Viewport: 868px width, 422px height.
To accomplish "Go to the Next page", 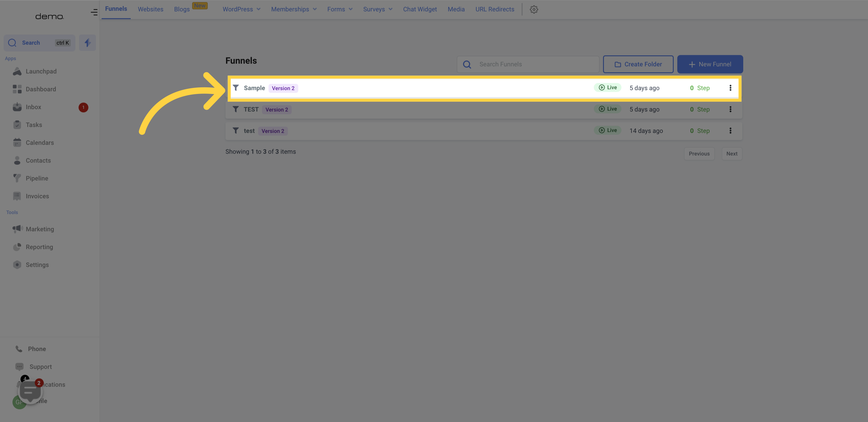I will tap(732, 154).
